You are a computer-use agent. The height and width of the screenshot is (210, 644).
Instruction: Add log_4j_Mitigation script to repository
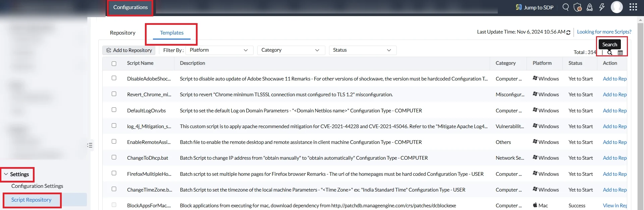pos(614,126)
